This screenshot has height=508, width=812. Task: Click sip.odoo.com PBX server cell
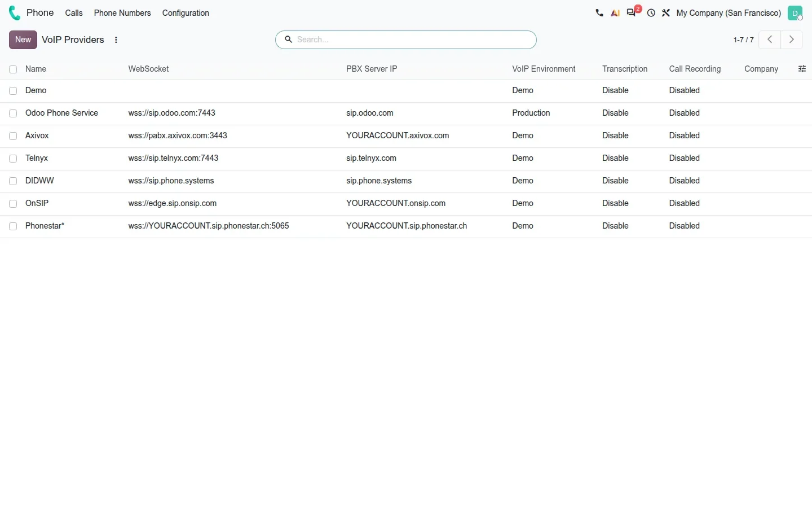[370, 113]
